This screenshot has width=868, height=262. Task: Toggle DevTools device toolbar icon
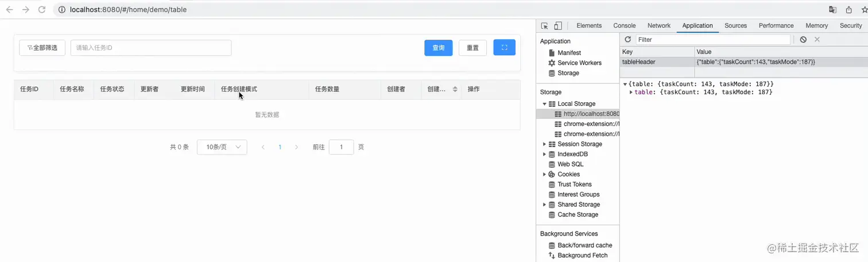[558, 26]
